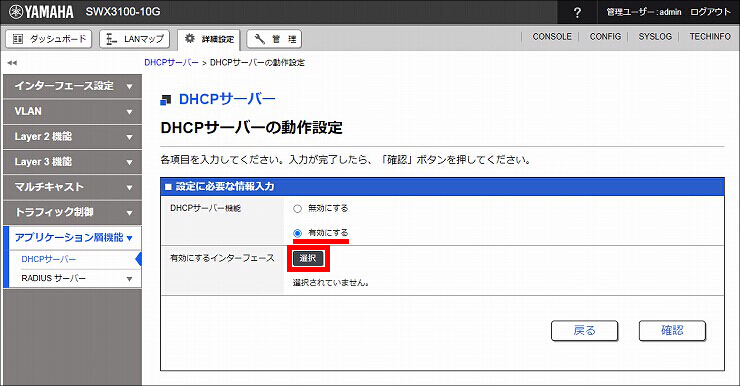Switch to the LANマップ tab
This screenshot has width=740, height=386.
[x=135, y=39]
